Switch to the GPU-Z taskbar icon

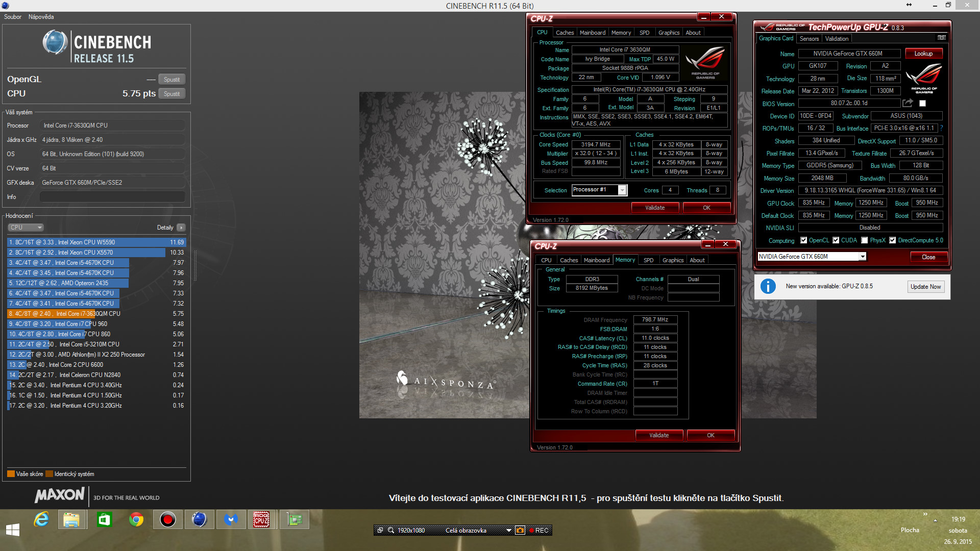click(x=295, y=520)
